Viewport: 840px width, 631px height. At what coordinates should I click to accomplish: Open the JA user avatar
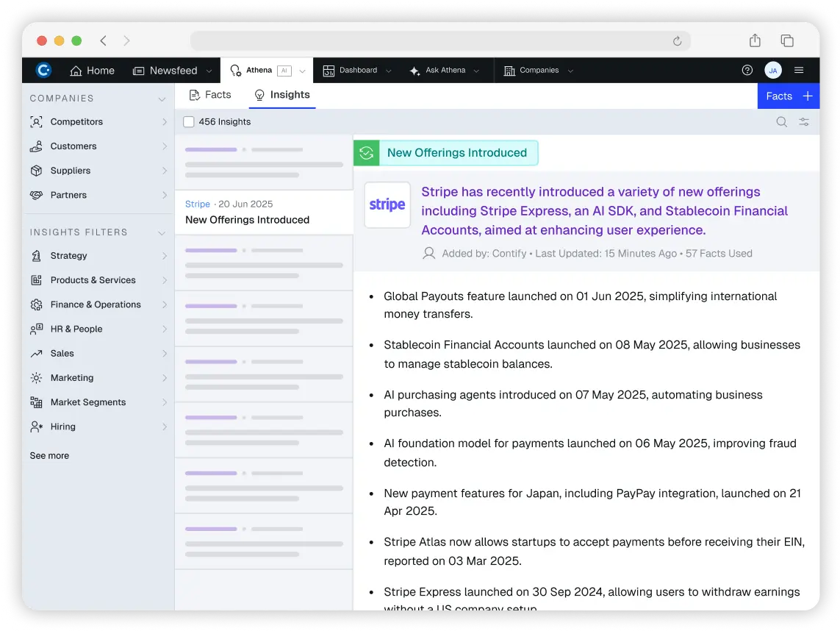(772, 70)
